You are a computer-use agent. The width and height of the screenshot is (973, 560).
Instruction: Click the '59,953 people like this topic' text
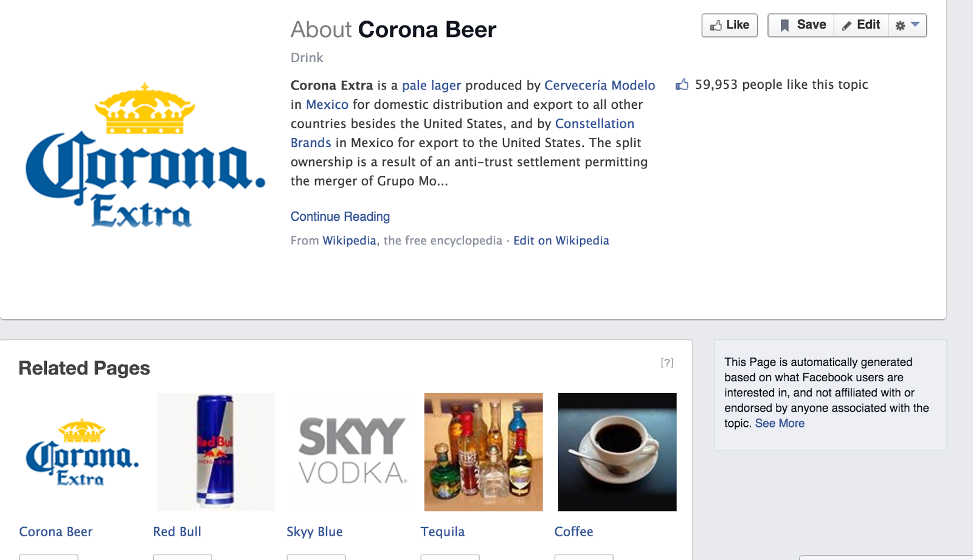click(781, 85)
